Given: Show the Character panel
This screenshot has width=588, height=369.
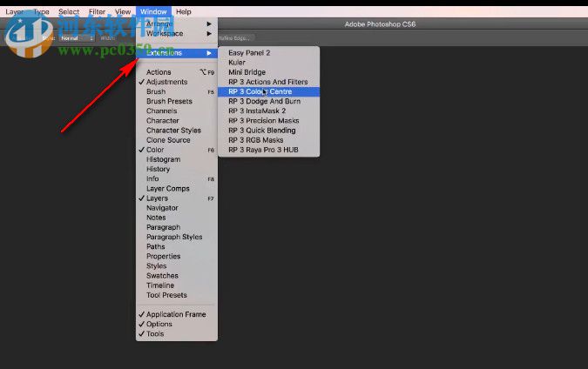Looking at the screenshot, I should point(177,121).
